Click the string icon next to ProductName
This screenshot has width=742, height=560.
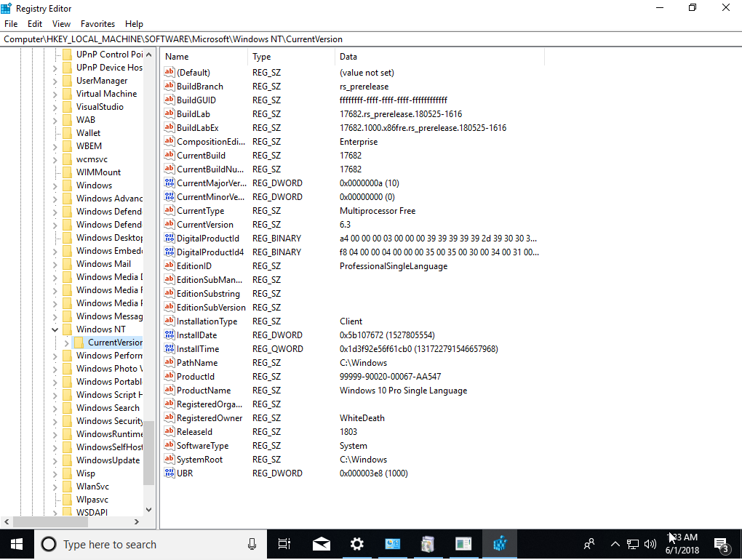tap(169, 390)
